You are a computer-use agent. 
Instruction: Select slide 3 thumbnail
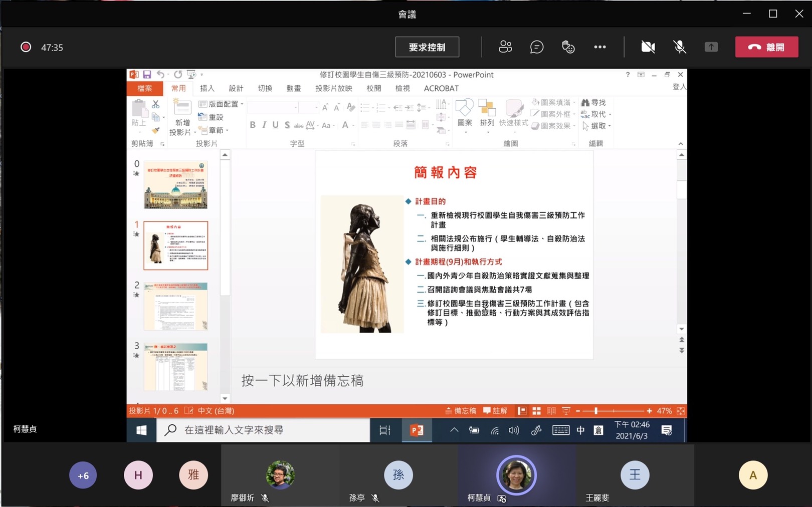pos(175,367)
